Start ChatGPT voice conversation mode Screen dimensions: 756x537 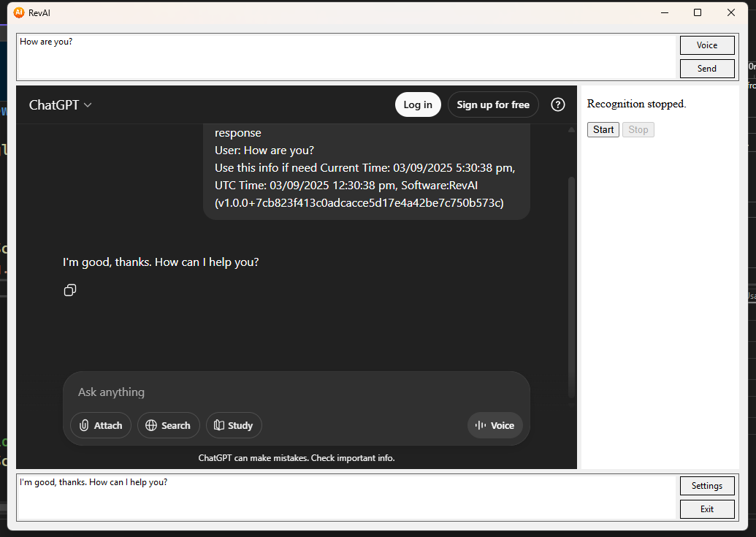[x=495, y=425]
